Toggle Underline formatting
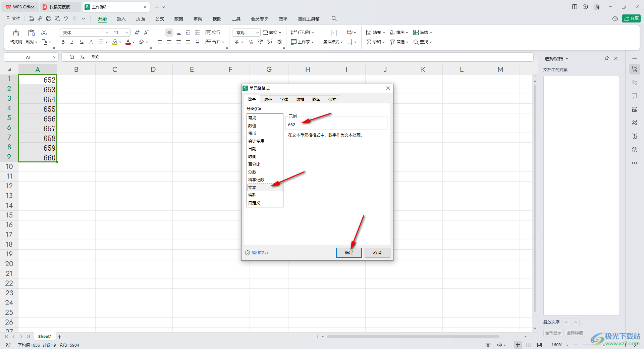 82,42
